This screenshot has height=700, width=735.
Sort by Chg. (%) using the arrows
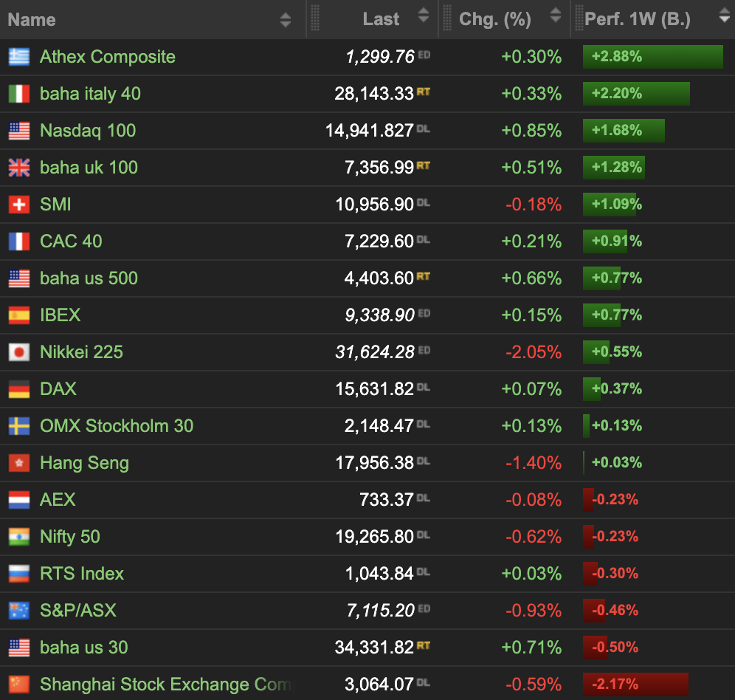(x=554, y=16)
